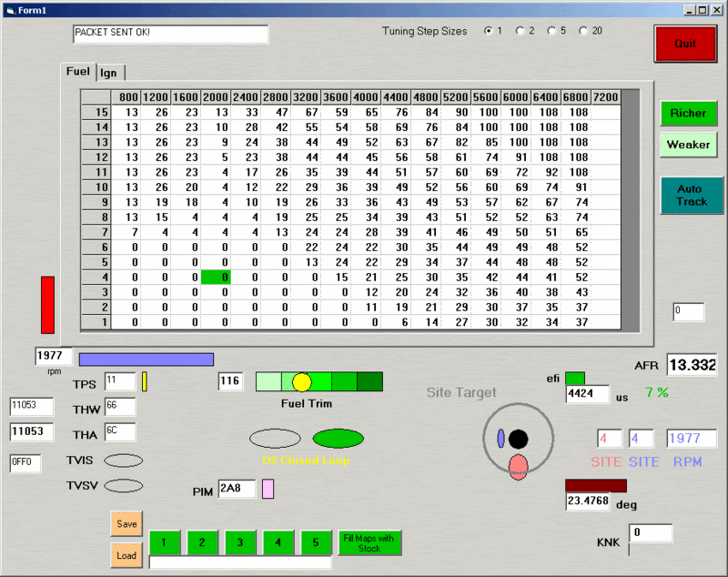The width and height of the screenshot is (728, 577).
Task: Click the TPS value field
Action: [x=120, y=381]
